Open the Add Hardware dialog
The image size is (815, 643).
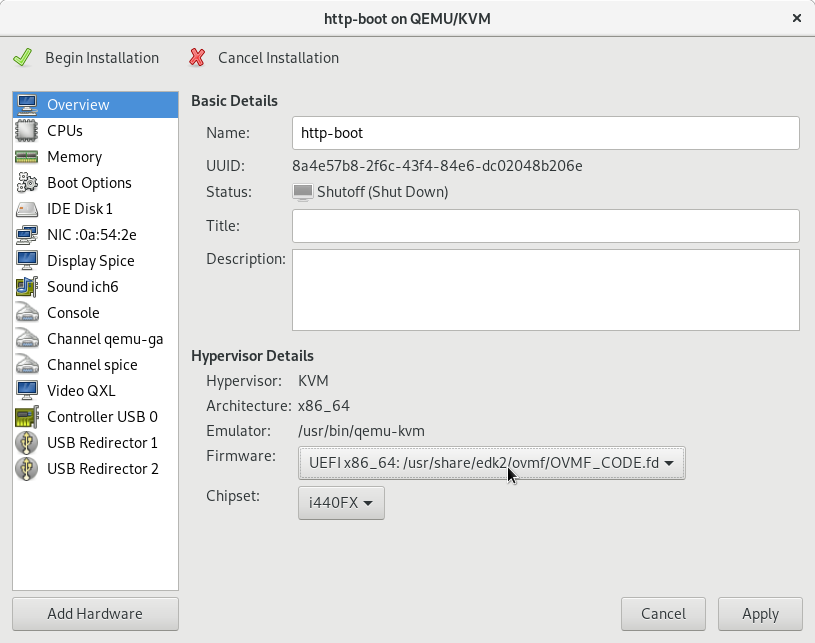pyautogui.click(x=95, y=613)
